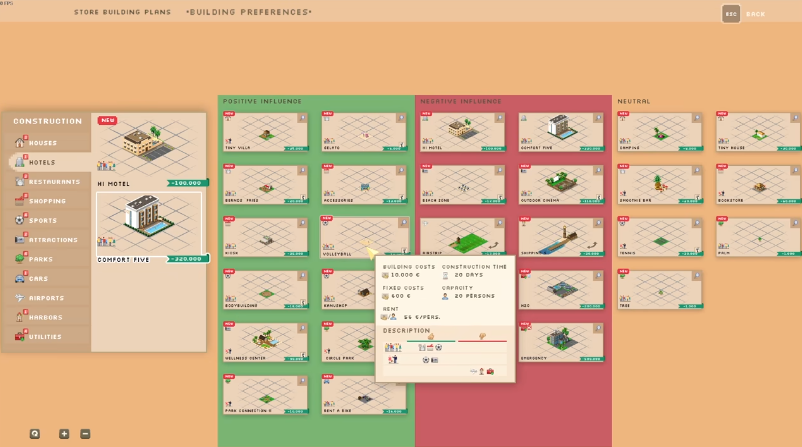Select the Bodybuilding building card
The height and width of the screenshot is (447, 802).
(x=265, y=289)
